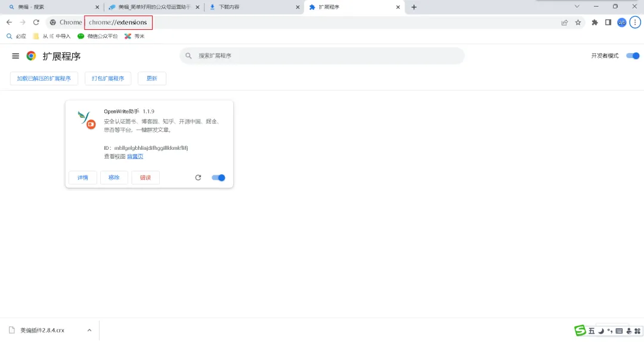
Task: Open downloaded file 美编插件2.8.4.crx
Action: pyautogui.click(x=42, y=330)
